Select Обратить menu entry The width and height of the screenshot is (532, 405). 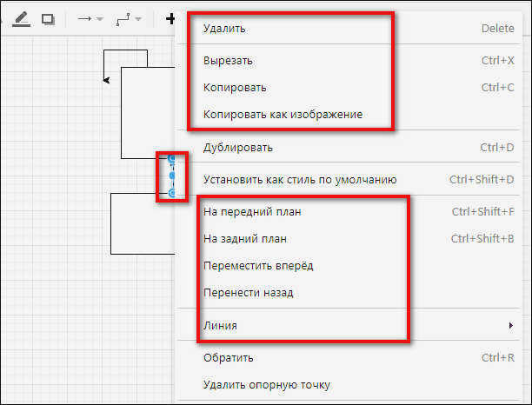point(349,358)
